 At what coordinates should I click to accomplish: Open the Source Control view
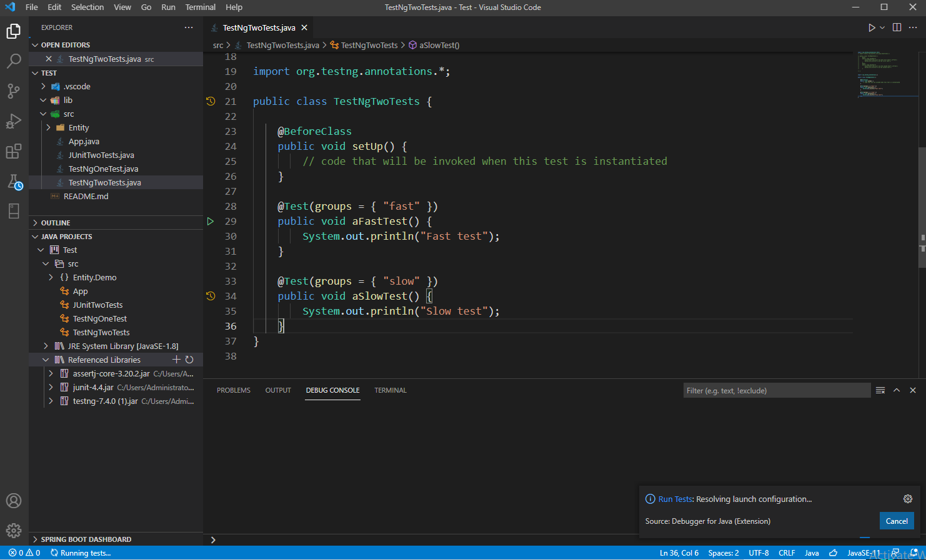click(x=14, y=91)
